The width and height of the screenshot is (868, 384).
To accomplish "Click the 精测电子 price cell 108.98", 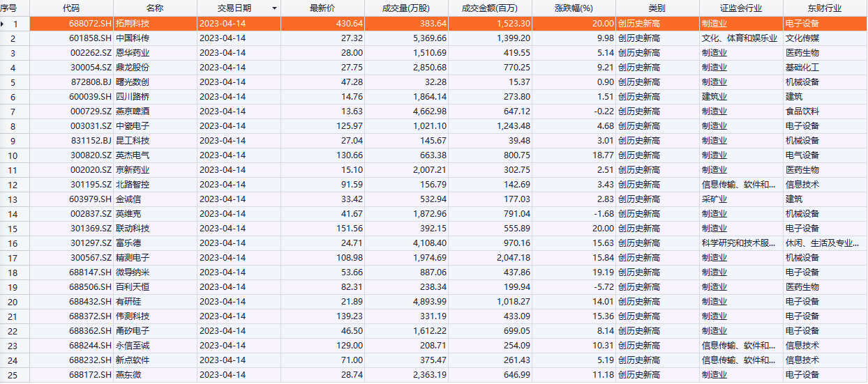I will tap(348, 258).
